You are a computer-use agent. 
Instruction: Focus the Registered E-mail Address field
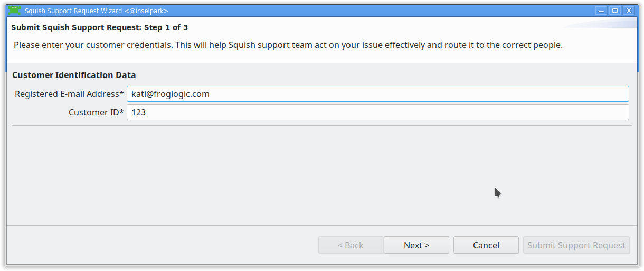(377, 94)
